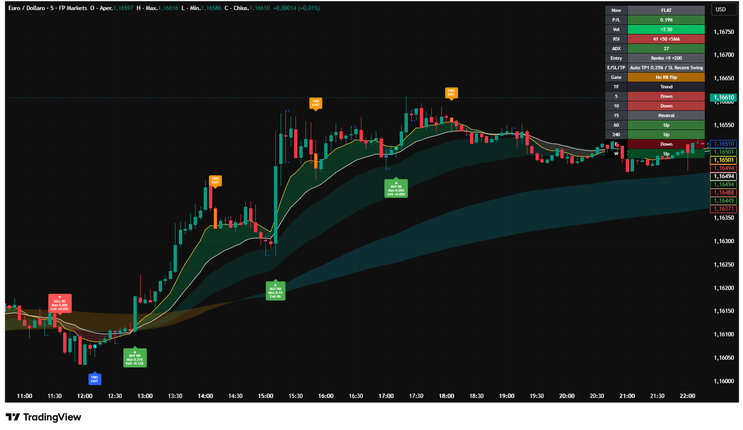Click the red 1,16371 price label

pyautogui.click(x=723, y=209)
